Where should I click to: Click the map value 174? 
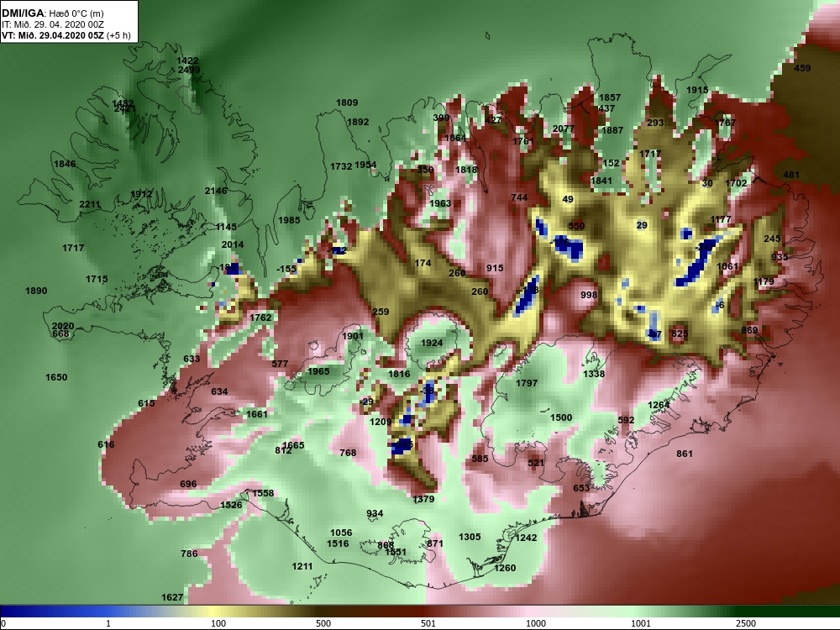[423, 263]
